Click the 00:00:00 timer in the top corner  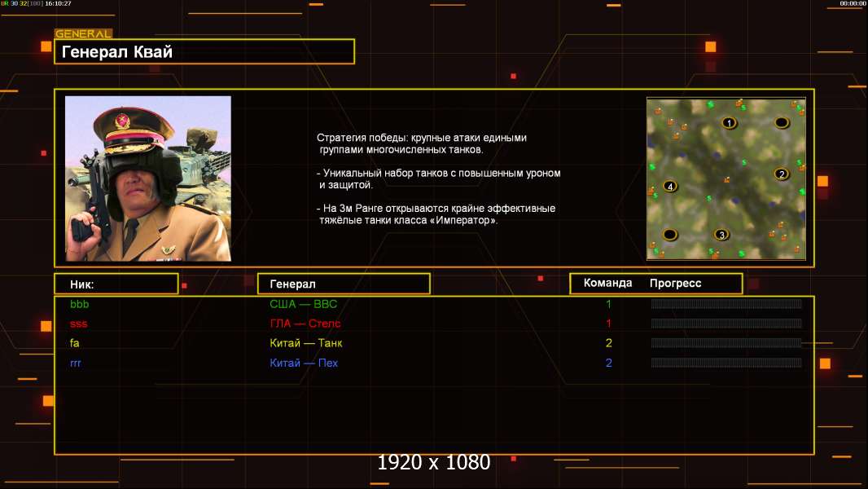click(853, 3)
